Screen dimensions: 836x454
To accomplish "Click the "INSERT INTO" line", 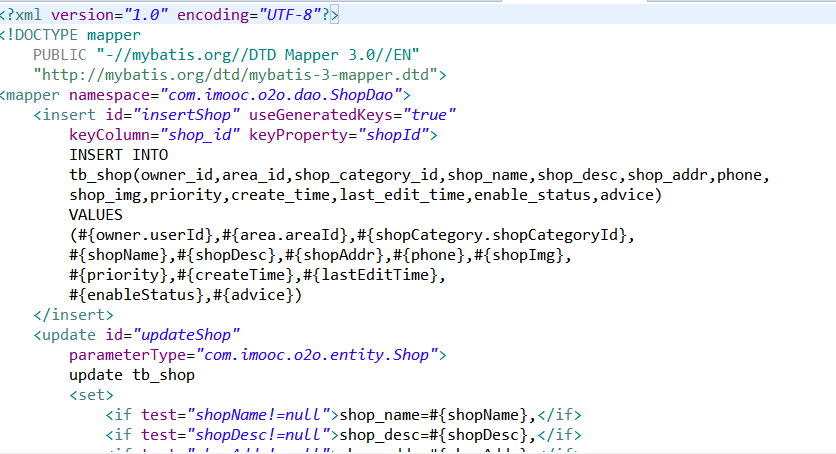I will click(x=118, y=155).
